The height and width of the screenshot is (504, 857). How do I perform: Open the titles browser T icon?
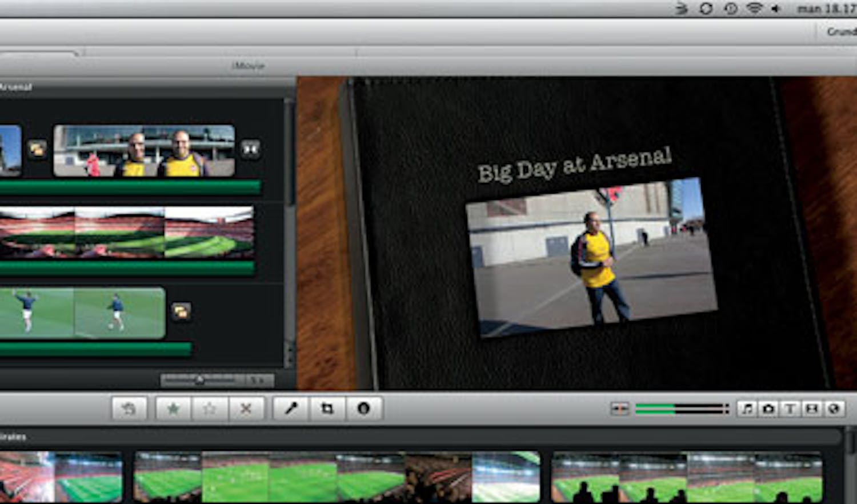pos(790,409)
